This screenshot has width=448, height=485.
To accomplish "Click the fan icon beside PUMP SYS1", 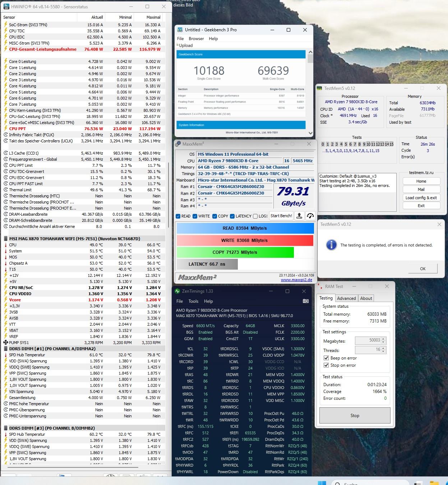I will [5, 343].
